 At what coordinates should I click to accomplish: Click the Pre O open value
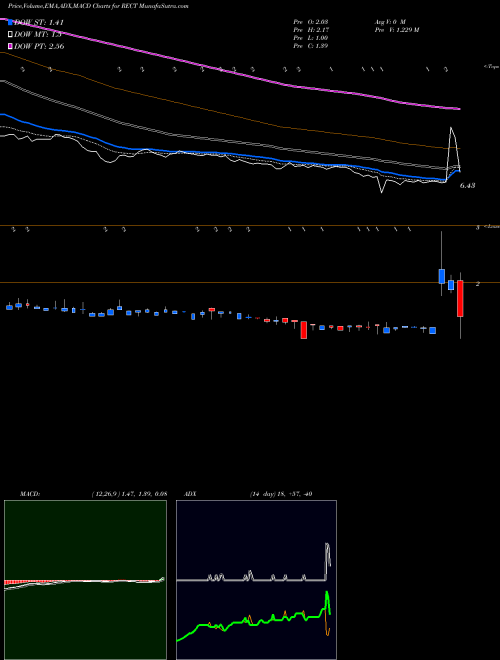coord(311,21)
